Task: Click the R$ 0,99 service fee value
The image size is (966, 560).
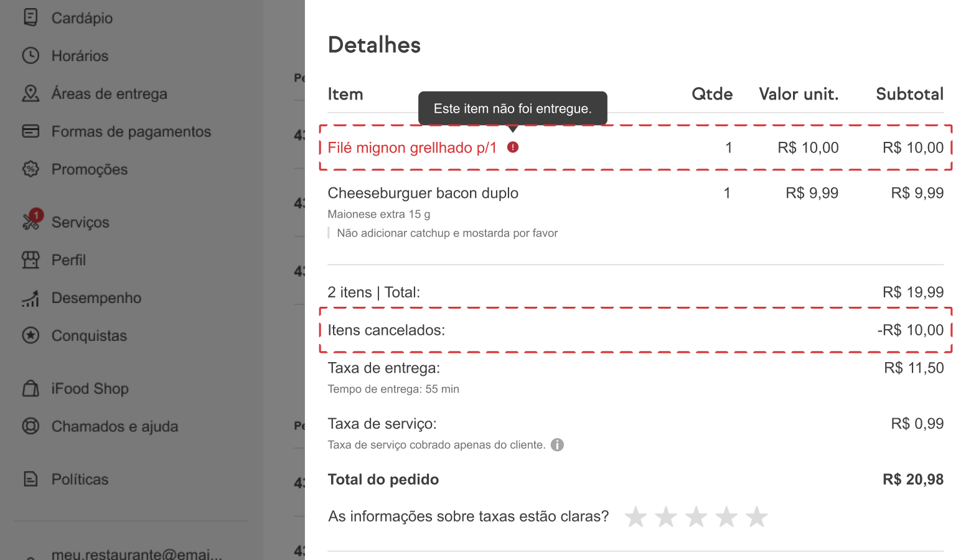Action: pyautogui.click(x=917, y=424)
